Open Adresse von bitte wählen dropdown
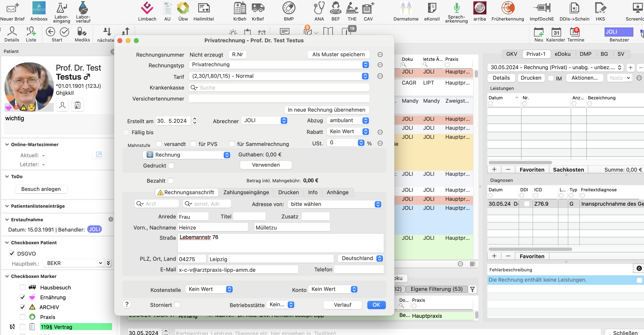The height and width of the screenshot is (335, 644). click(x=335, y=204)
